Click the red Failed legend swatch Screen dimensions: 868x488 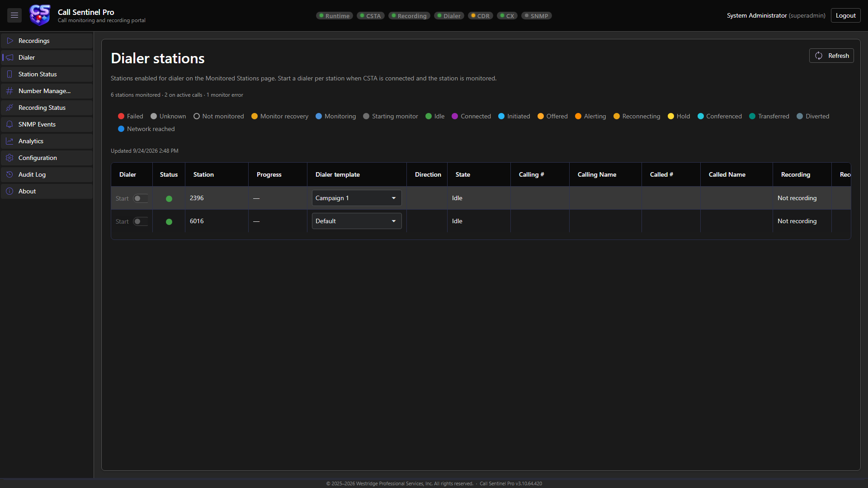(121, 116)
